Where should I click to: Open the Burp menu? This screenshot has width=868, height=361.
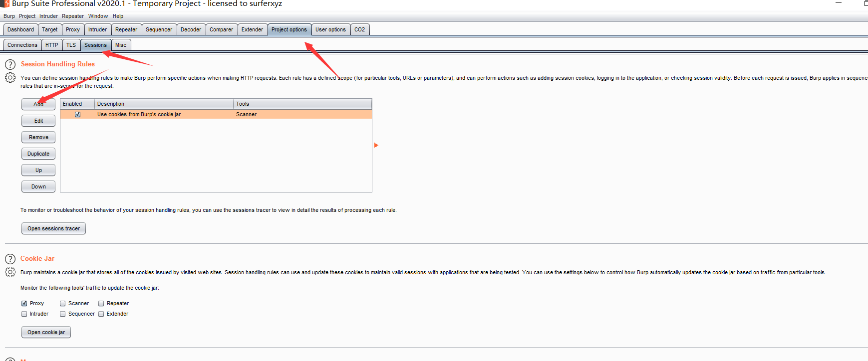(9, 16)
